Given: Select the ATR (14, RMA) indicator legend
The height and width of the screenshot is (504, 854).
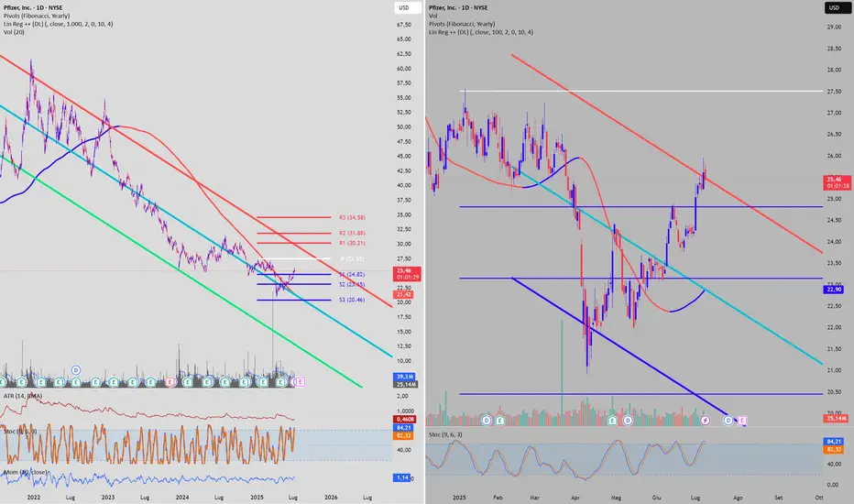Looking at the screenshot, I should [23, 396].
